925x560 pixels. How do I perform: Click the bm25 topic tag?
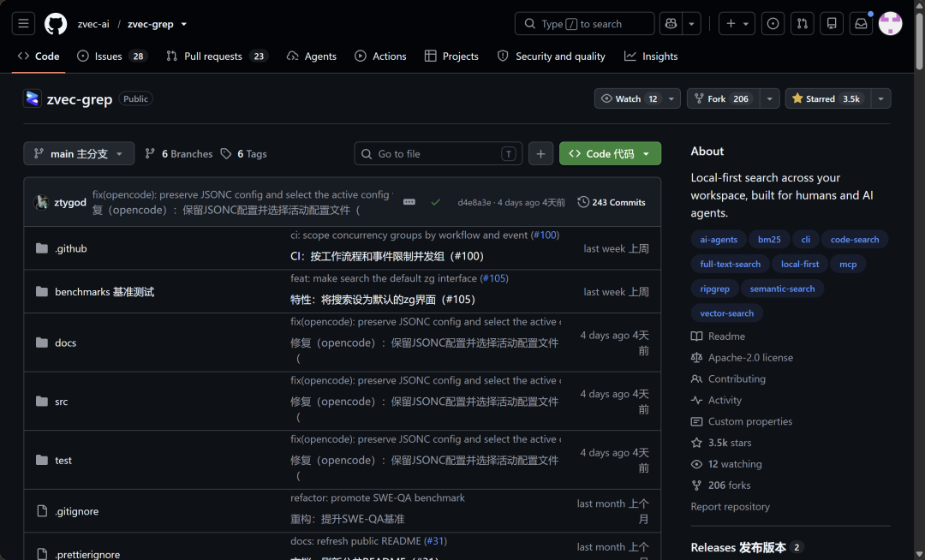769,239
